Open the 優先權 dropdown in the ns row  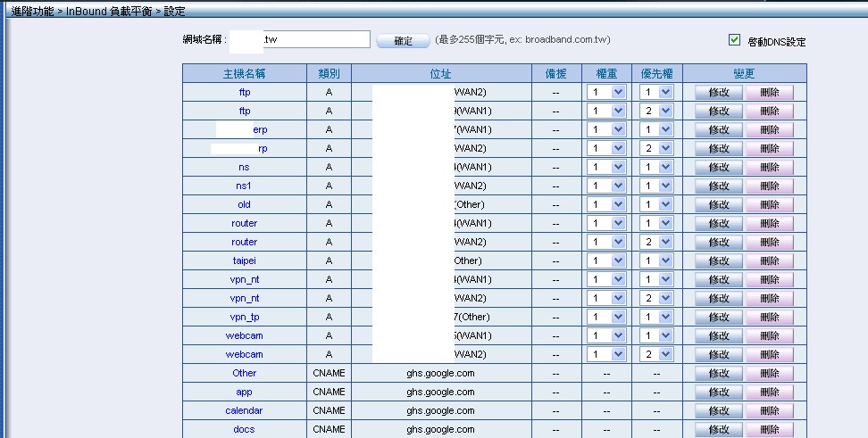tap(656, 167)
